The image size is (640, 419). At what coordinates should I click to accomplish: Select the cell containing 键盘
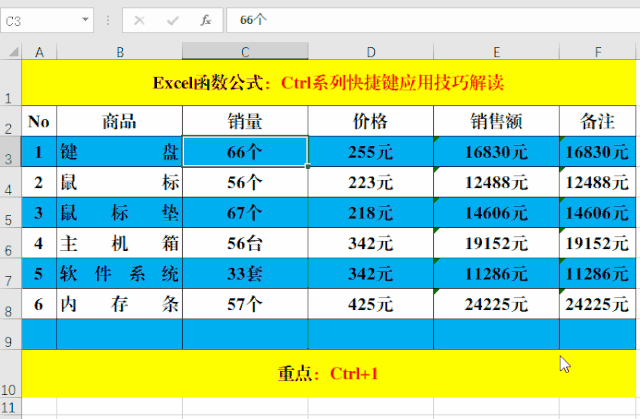point(119,152)
